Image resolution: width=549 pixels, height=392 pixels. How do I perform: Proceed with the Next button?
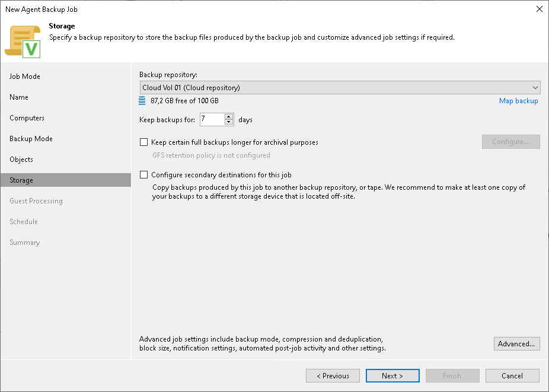coord(392,375)
